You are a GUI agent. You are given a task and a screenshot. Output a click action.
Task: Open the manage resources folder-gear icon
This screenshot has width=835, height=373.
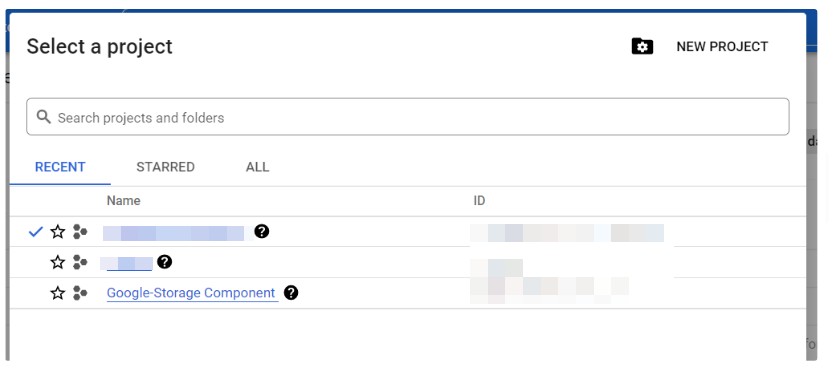[x=642, y=46]
